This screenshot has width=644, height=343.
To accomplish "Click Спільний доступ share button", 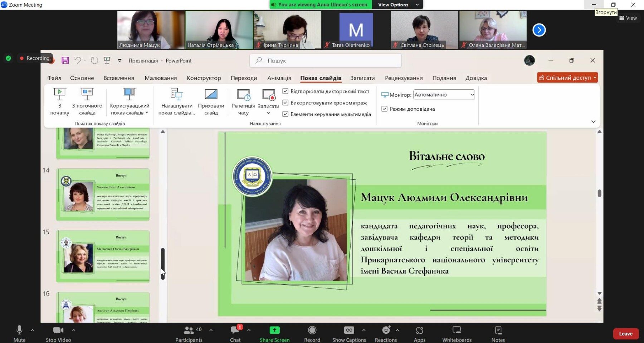I will click(567, 78).
